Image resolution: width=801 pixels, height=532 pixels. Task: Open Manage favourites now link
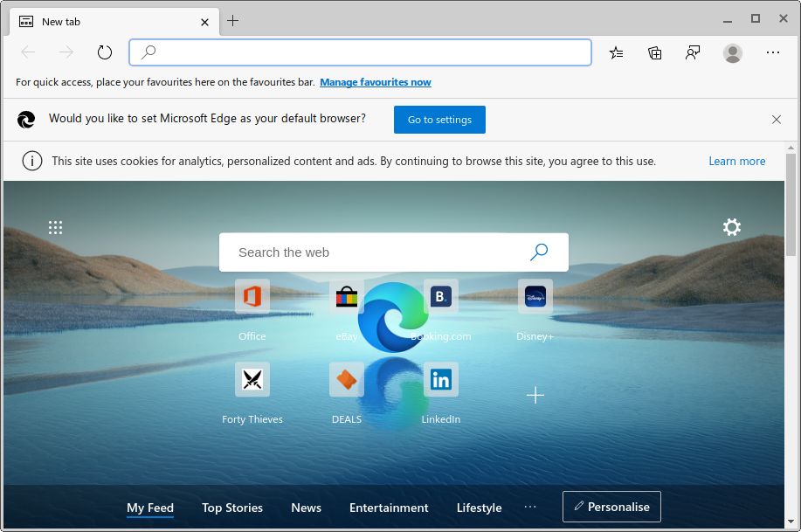(x=376, y=82)
